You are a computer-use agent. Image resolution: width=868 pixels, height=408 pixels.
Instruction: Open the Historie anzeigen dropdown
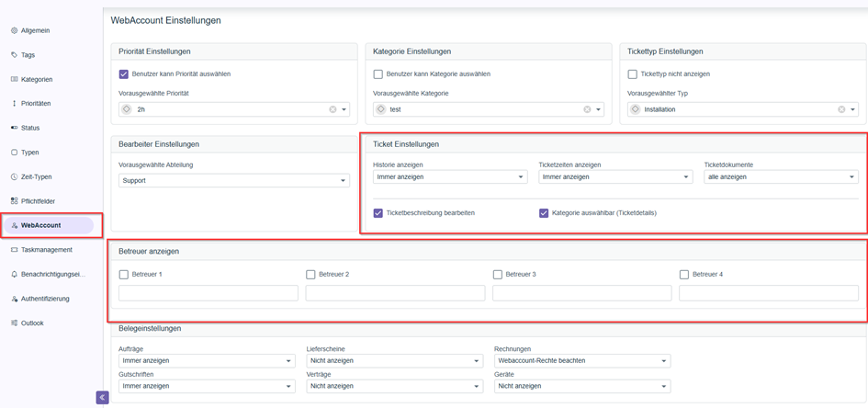coord(449,176)
